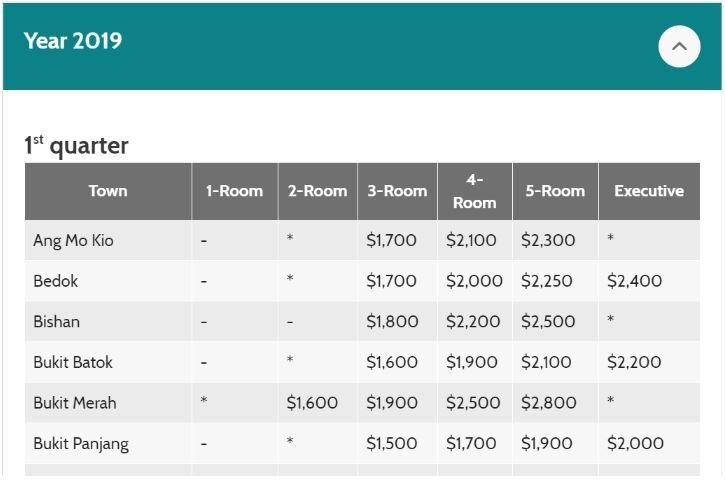The image size is (725, 483).
Task: Click Bukit Merah 2-Room price $1,600
Action: coord(312,403)
